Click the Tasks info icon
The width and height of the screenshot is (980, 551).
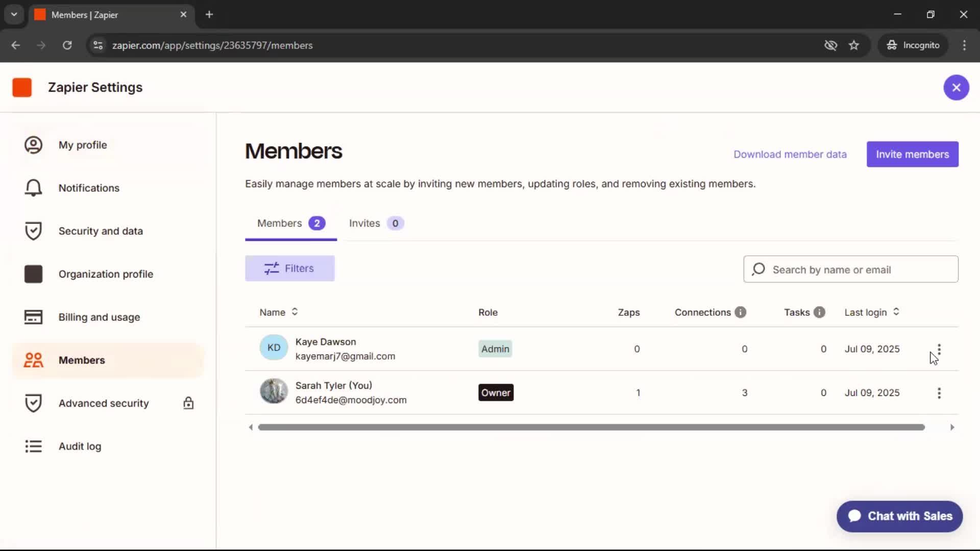click(819, 312)
